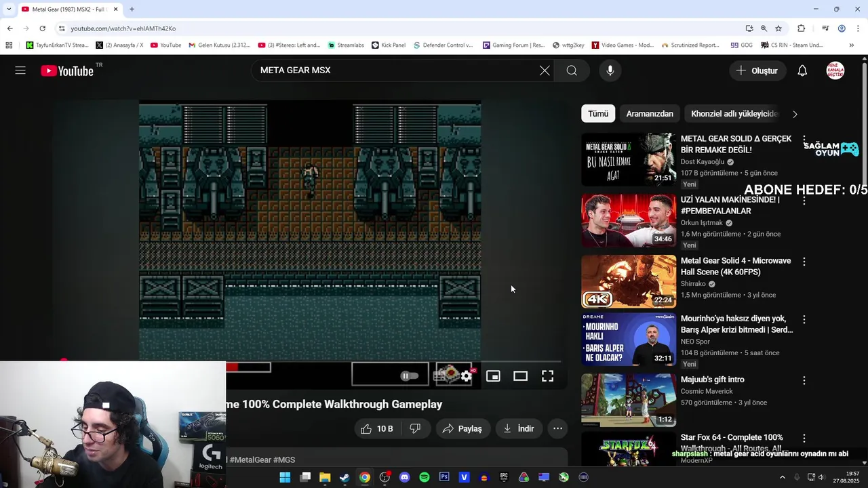Open the Kick Panel bookmark

point(388,45)
